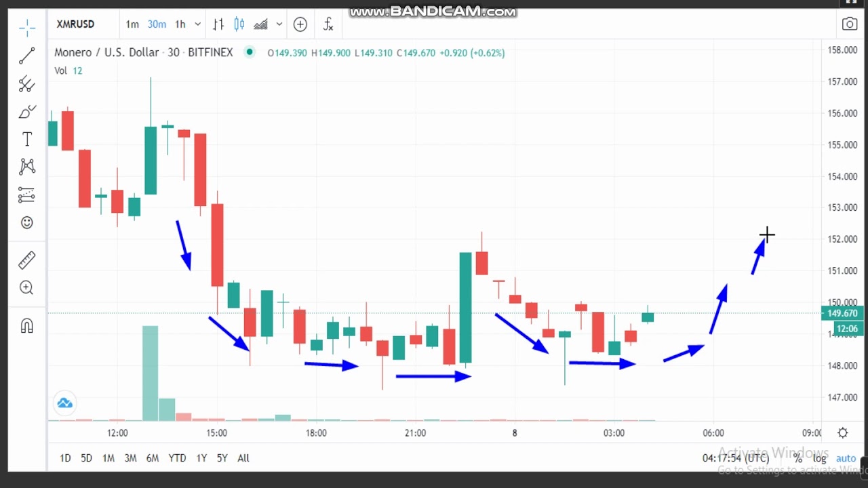868x488 pixels.
Task: Select candlestick chart type
Action: click(239, 24)
